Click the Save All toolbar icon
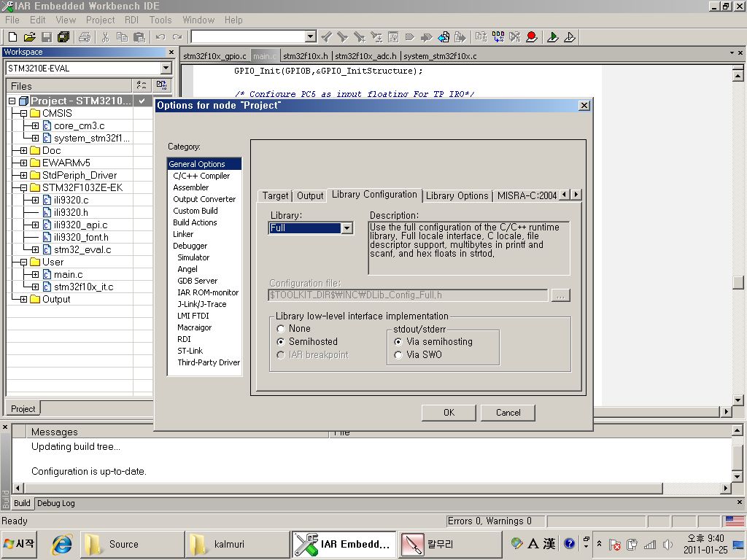 coord(63,36)
